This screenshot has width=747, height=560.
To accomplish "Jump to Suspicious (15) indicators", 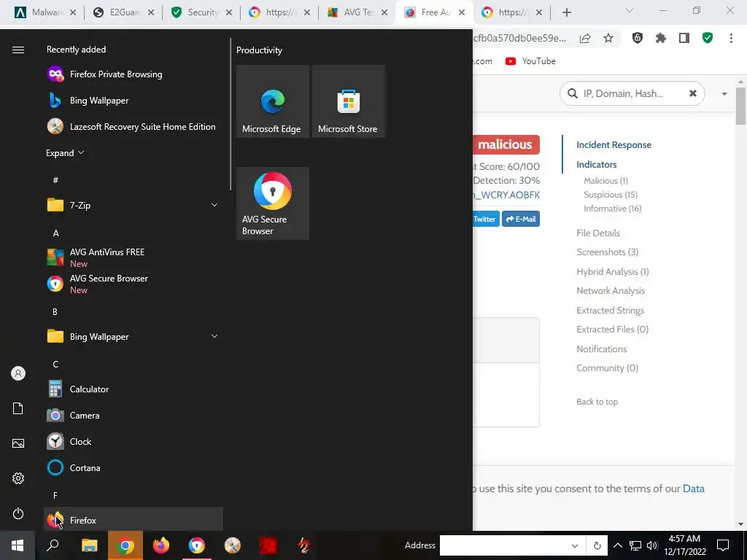I will pos(611,194).
